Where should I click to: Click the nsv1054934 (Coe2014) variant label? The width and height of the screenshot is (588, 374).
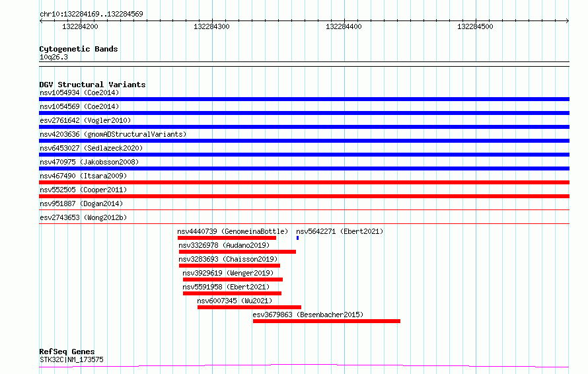click(x=79, y=93)
